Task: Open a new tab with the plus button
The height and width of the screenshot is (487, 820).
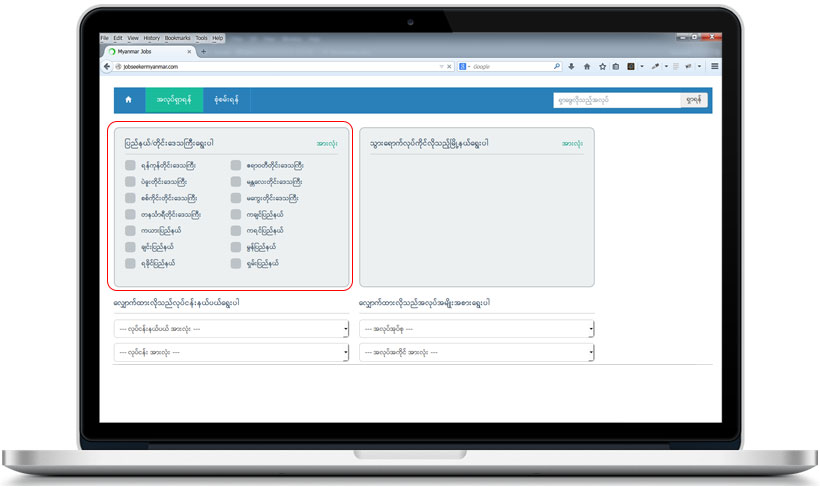Action: [x=203, y=51]
